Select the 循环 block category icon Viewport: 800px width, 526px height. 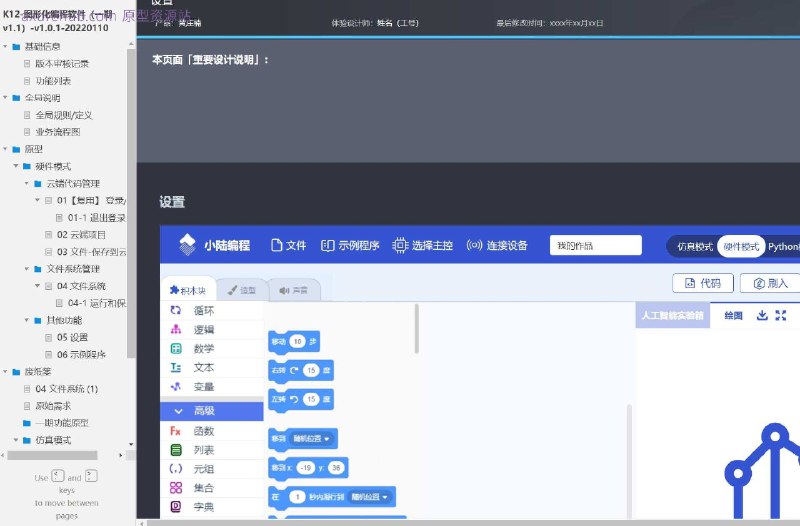(176, 310)
